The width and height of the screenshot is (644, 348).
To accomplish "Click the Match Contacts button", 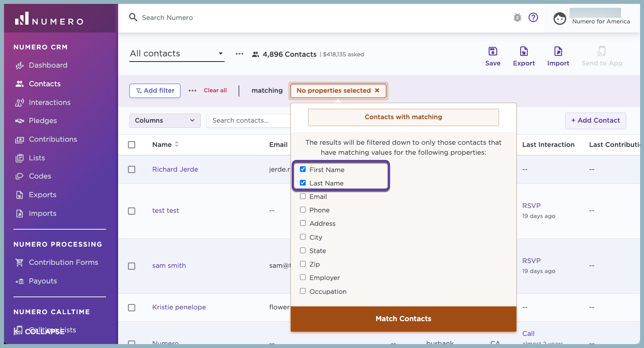I will point(403,319).
